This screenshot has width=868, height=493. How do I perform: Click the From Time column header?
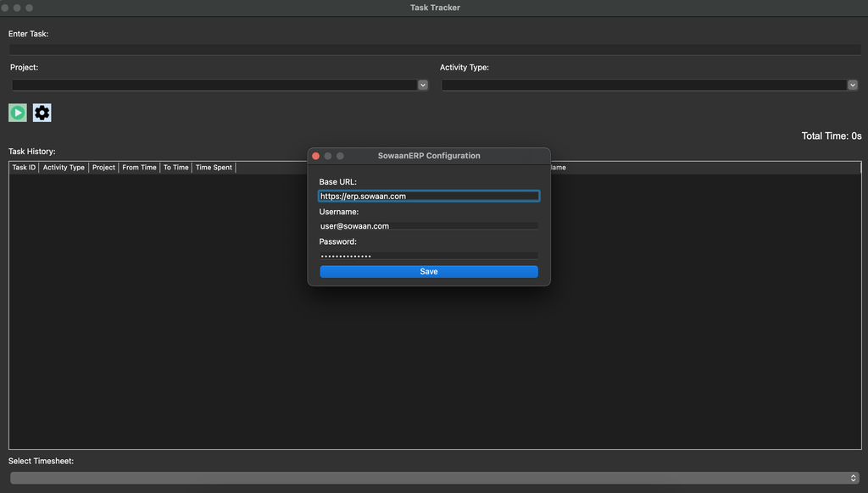[x=138, y=167]
